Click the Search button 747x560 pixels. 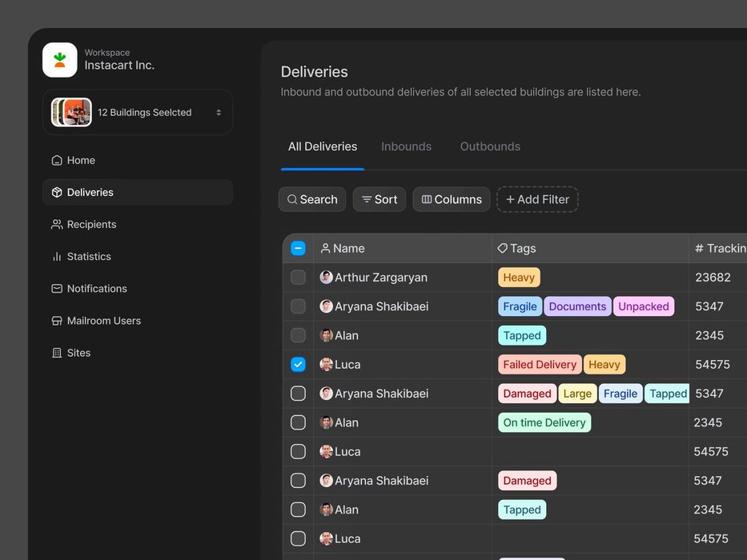(x=312, y=199)
